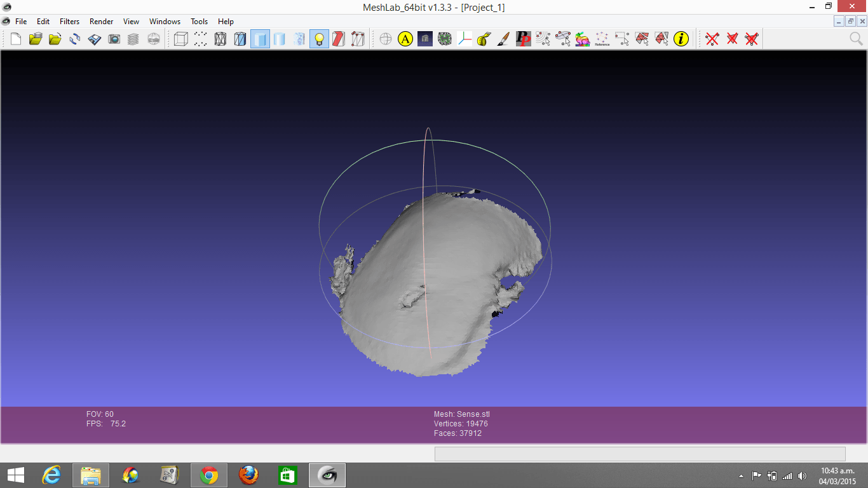
Task: Click the 'FOV: 60' text
Action: coord(100,414)
